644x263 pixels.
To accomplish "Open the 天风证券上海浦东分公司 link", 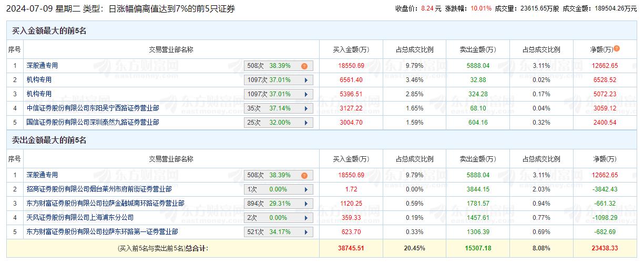I will pos(80,218).
